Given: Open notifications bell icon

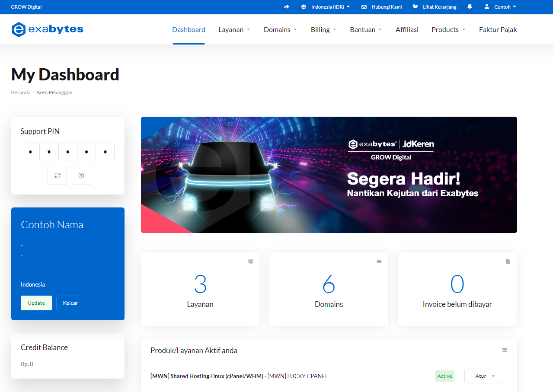Looking at the screenshot, I should tap(470, 7).
